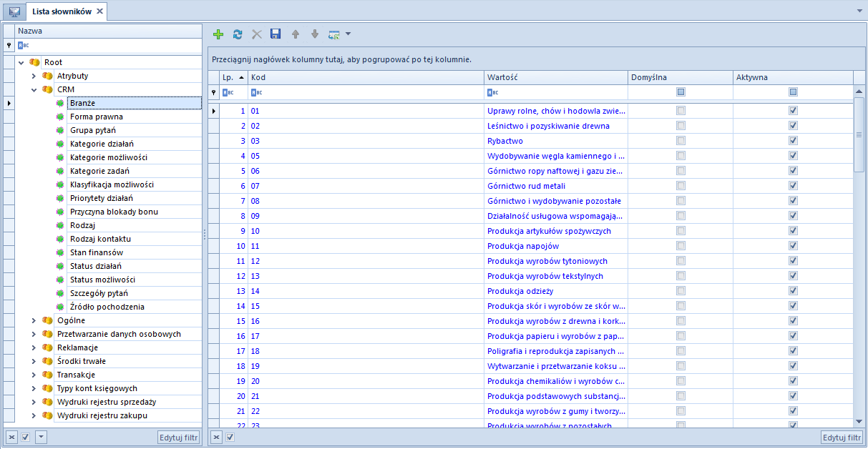The image size is (868, 449).
Task: Enable the filter checkbox at grid bottom-left
Action: (230, 437)
